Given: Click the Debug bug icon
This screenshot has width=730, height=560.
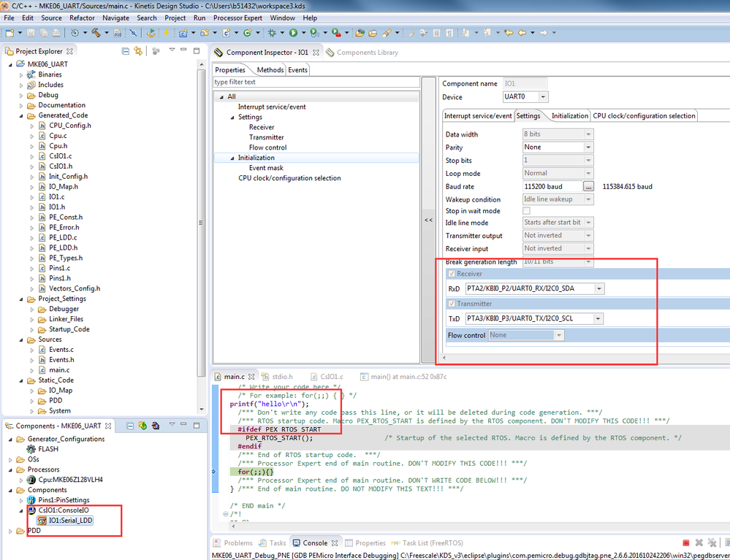Looking at the screenshot, I should point(272,33).
